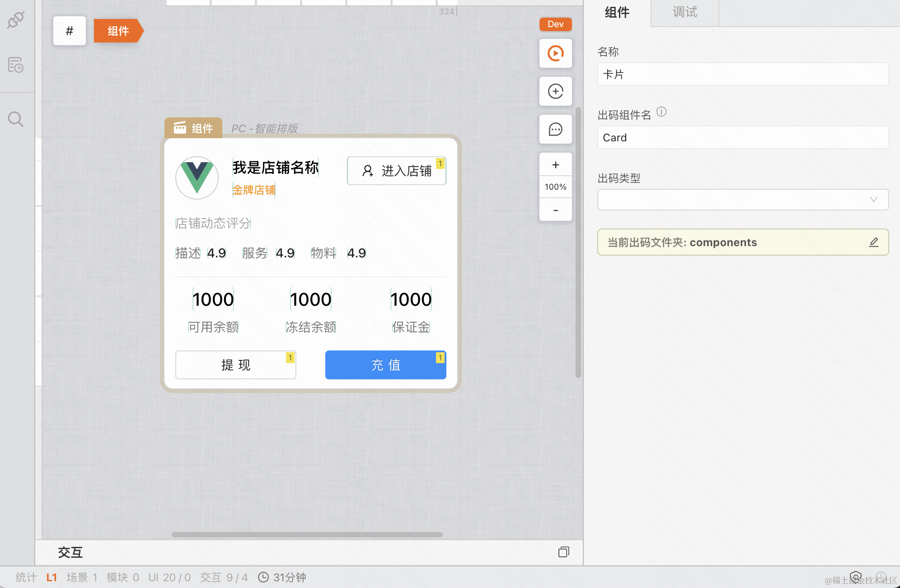
Task: Open the comment bubble icon
Action: tap(555, 130)
